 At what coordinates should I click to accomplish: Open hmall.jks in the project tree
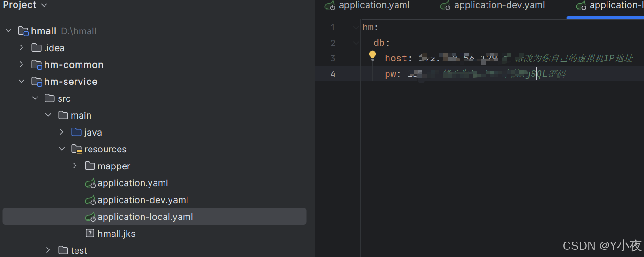[116, 234]
